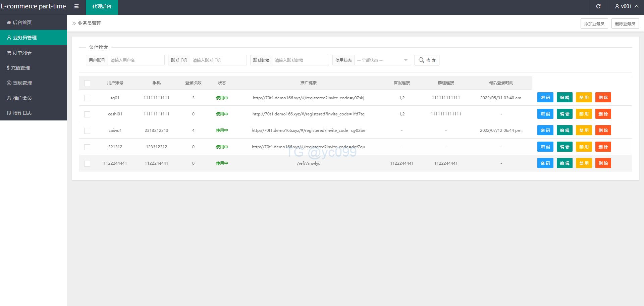Click the orange 禁用 button for ceshi01
Viewport: 644px width, 306px height.
(584, 114)
